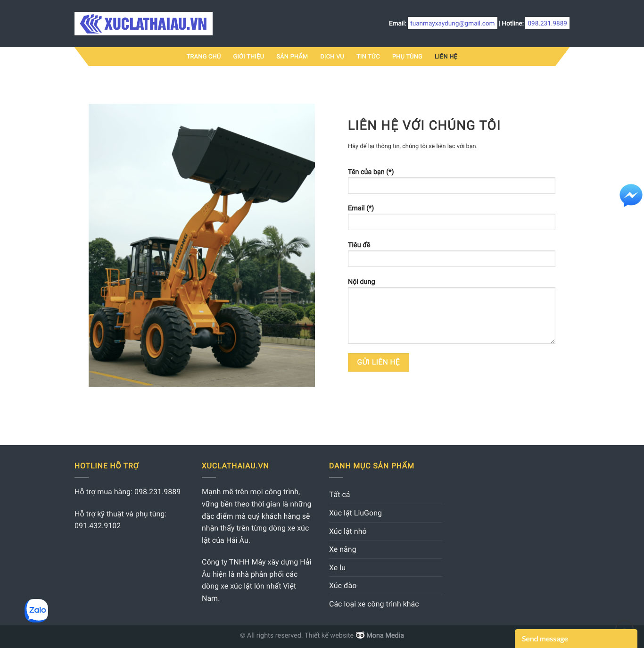Open the SẢN PHẨM menu item

(292, 57)
